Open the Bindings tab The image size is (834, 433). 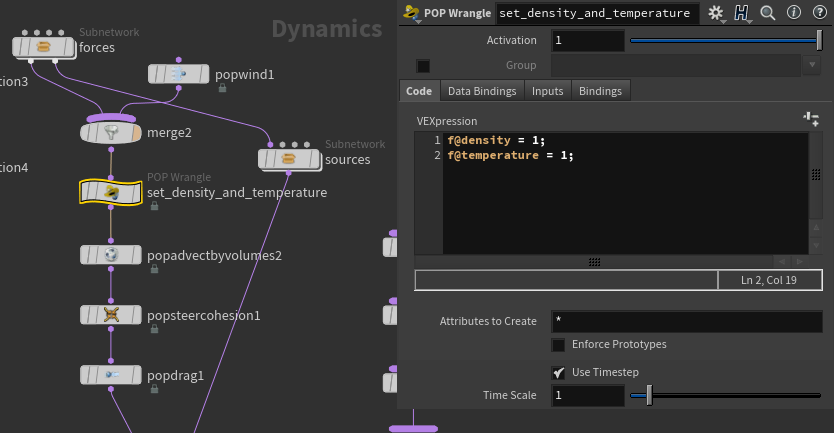tap(600, 91)
